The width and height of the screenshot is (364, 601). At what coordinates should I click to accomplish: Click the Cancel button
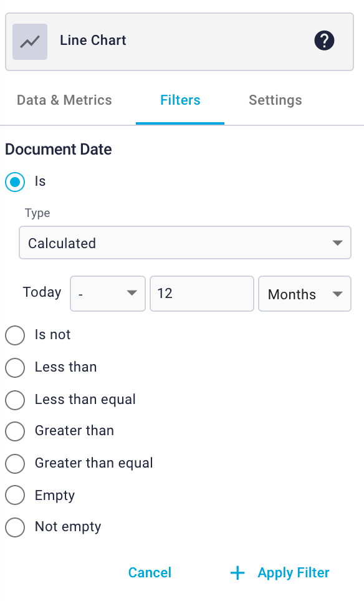click(x=150, y=572)
